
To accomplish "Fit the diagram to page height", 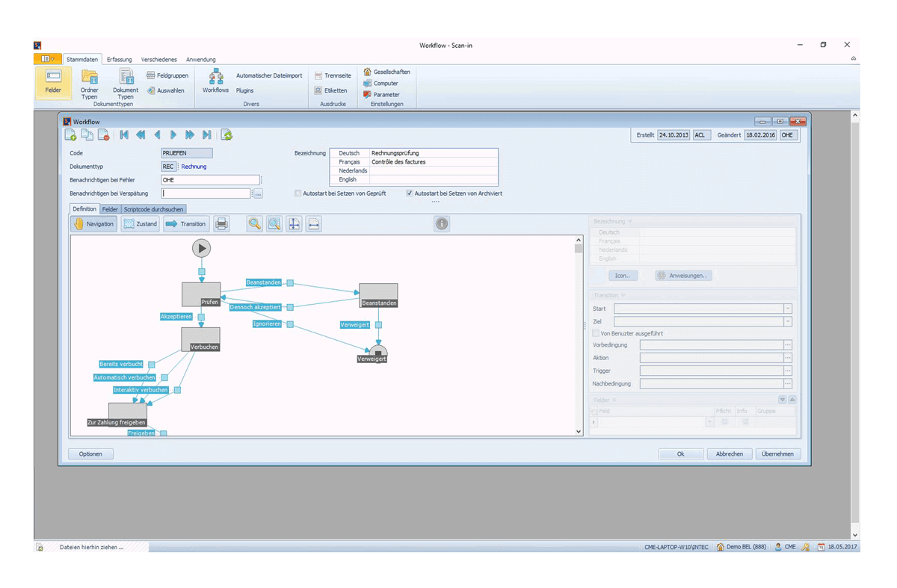I will pyautogui.click(x=295, y=223).
